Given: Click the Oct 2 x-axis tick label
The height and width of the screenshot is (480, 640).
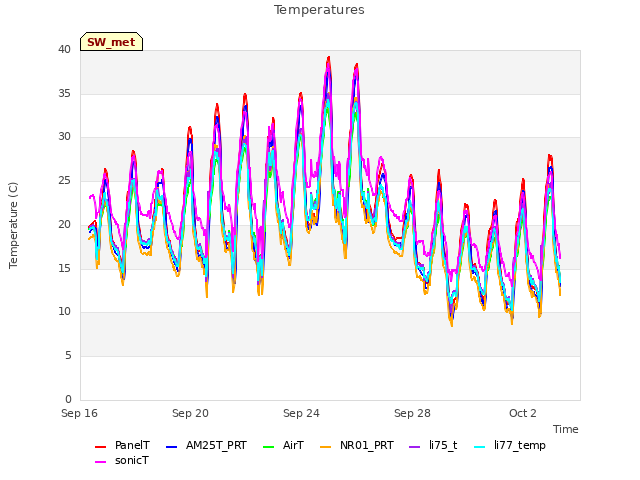Looking at the screenshot, I should pos(523,413).
